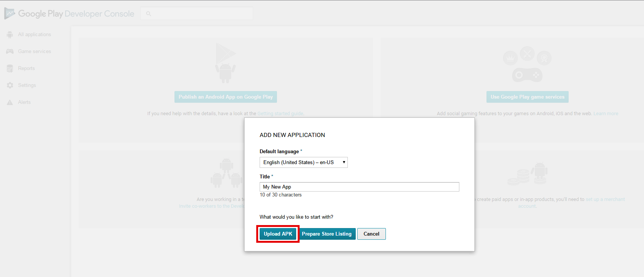
Task: Click the '10 of 30 characters' counter text
Action: click(280, 195)
